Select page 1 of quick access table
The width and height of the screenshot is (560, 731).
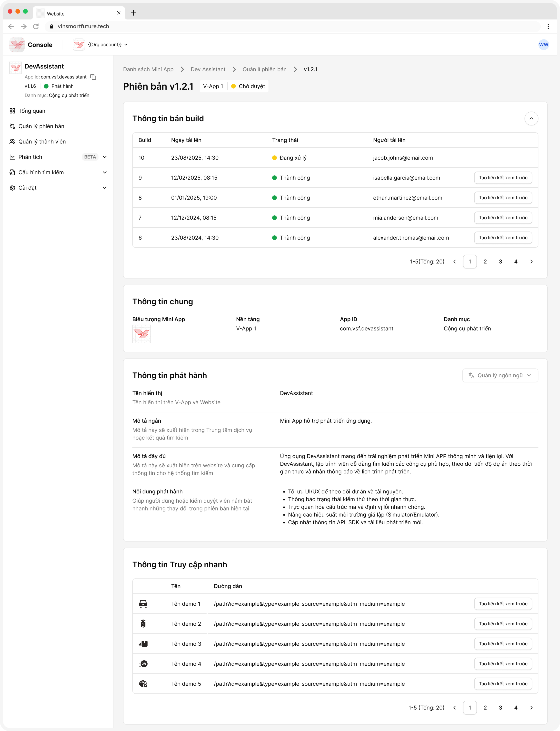click(470, 708)
